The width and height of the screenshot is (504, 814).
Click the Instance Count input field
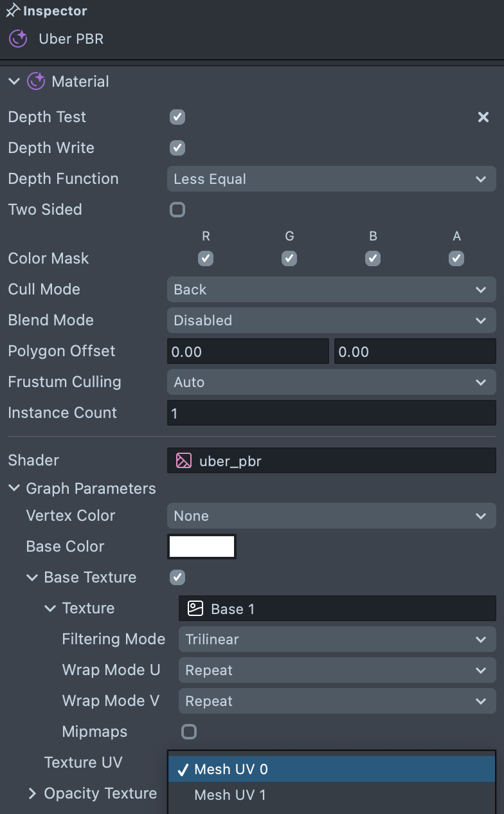[x=331, y=413]
